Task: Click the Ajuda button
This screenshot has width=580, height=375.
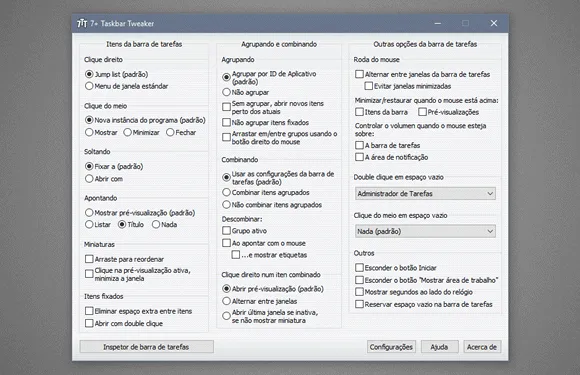Action: [439, 347]
